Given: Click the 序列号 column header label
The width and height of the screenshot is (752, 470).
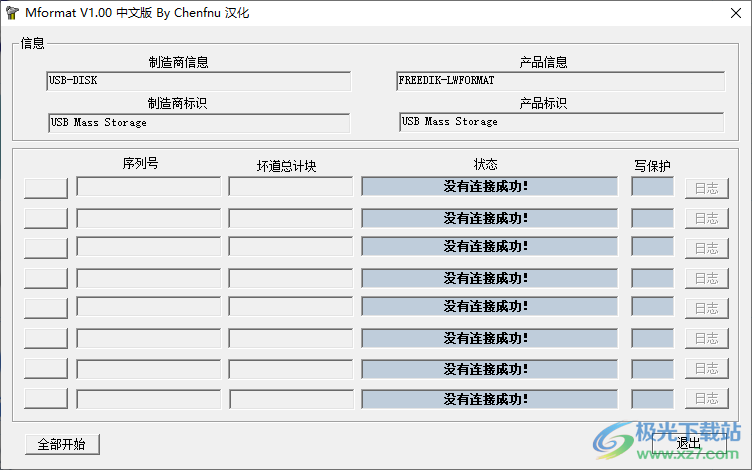Looking at the screenshot, I should coord(140,164).
